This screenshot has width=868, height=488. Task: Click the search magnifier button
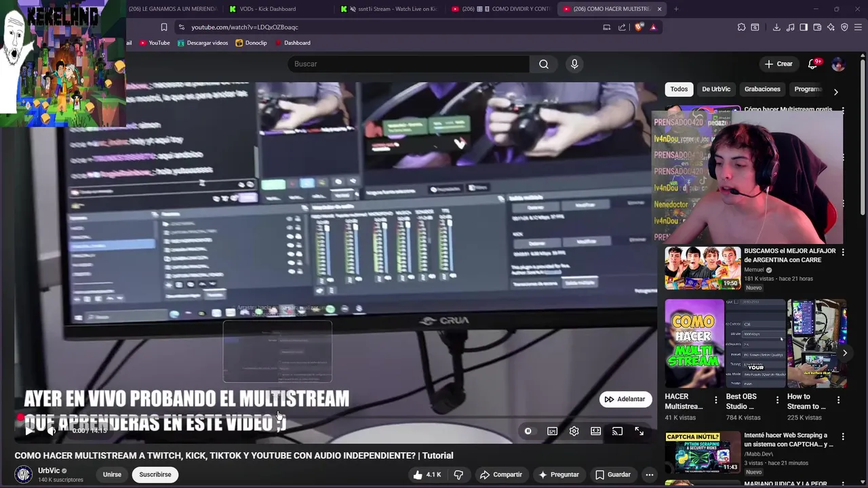tap(544, 64)
